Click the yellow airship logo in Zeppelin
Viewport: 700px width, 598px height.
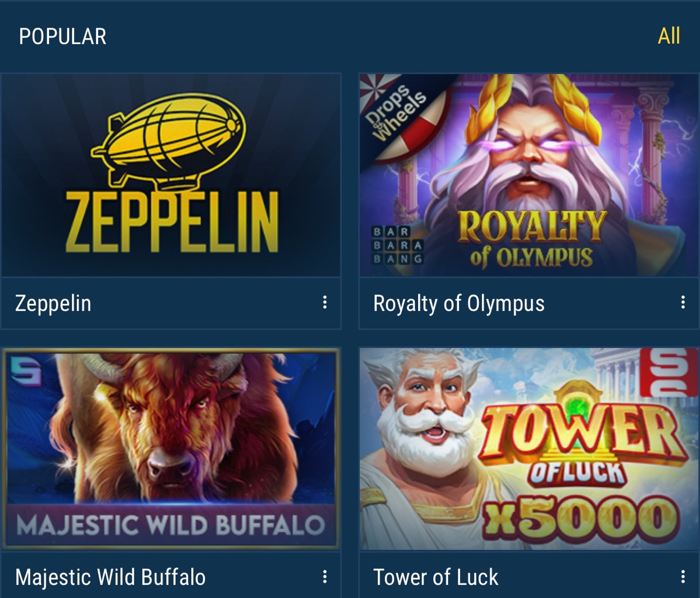pos(168,140)
